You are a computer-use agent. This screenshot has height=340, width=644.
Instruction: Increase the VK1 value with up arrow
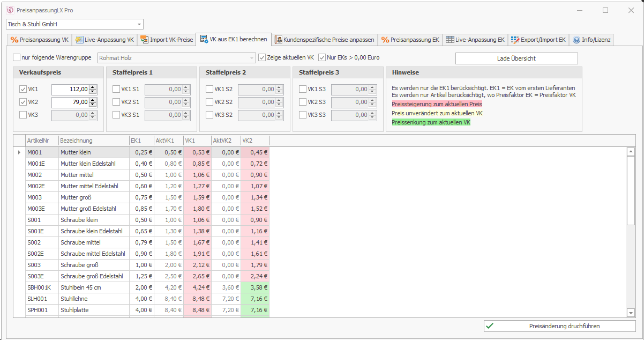93,87
